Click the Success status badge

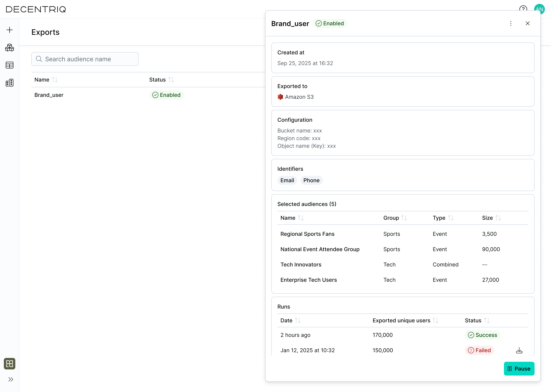pos(483,335)
